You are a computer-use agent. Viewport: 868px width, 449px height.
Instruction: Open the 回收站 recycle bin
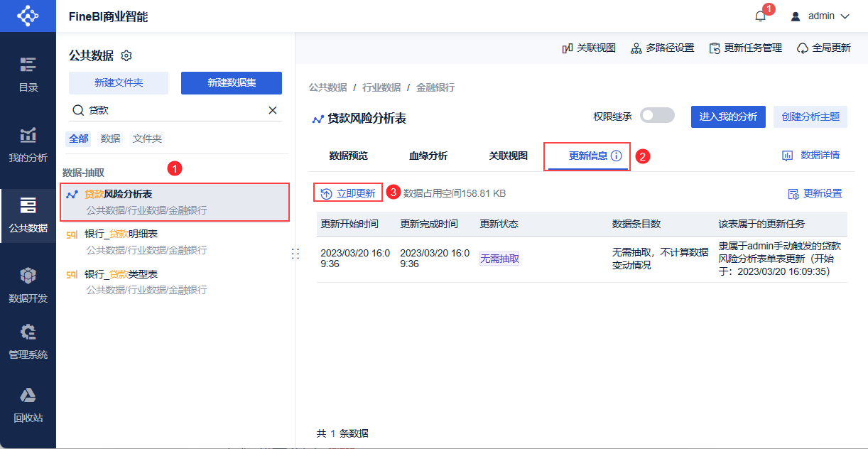pyautogui.click(x=28, y=406)
